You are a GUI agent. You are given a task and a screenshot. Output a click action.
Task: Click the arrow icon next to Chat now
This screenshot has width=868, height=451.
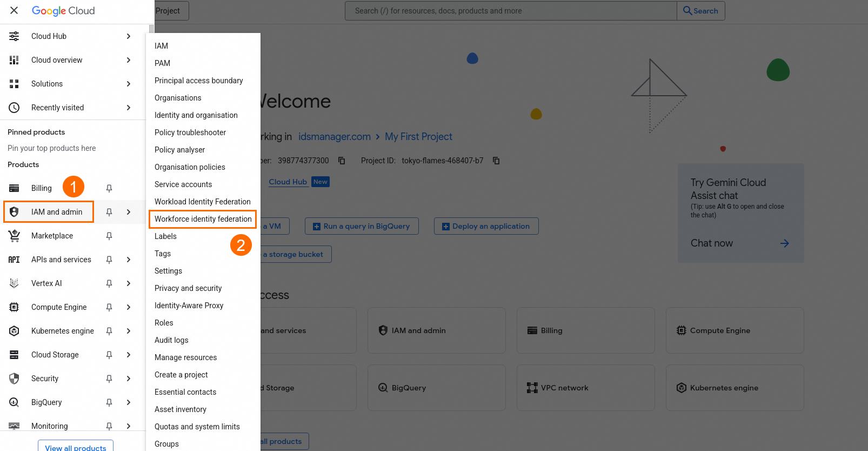coord(785,243)
